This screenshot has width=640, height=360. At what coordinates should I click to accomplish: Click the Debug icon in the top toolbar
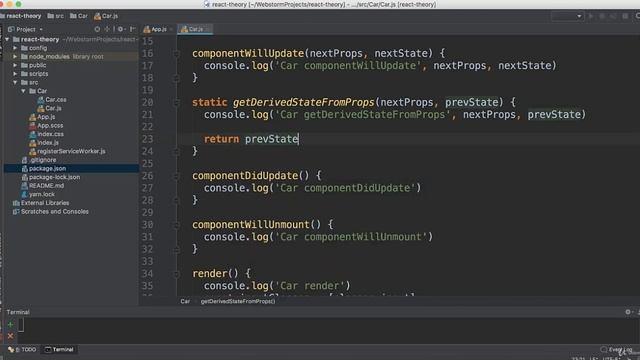[602, 16]
